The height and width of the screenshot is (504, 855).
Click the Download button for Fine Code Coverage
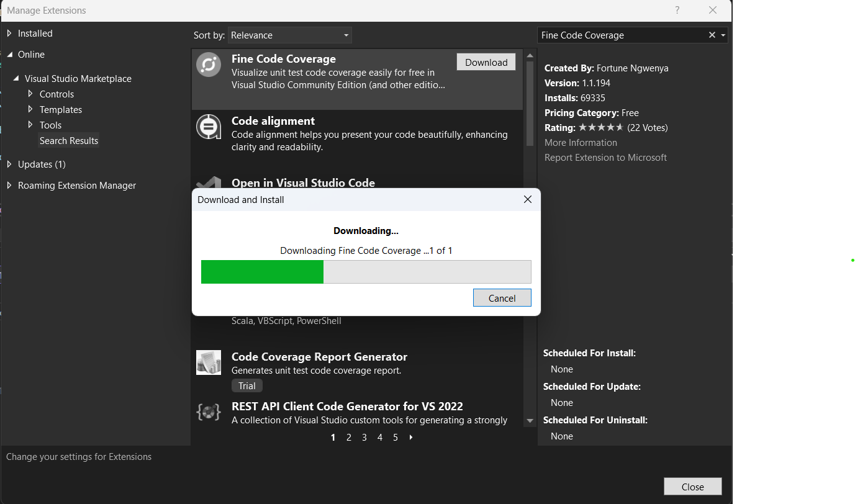[x=486, y=62]
